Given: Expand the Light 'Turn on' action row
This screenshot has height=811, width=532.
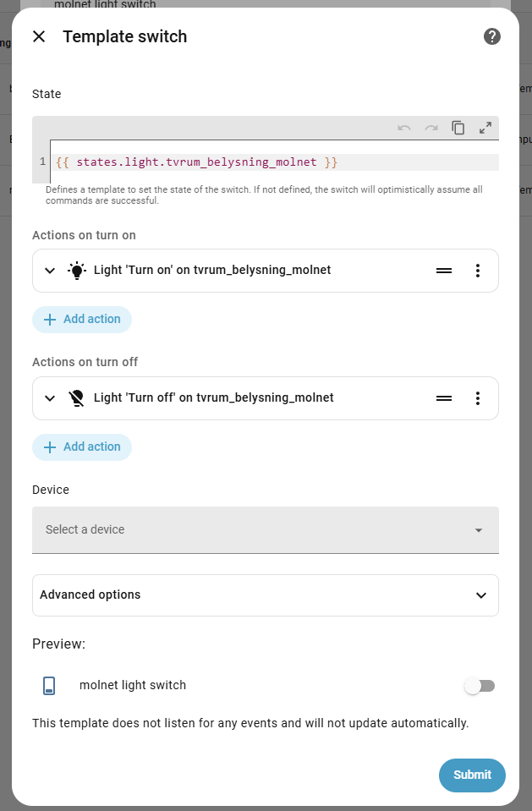Looking at the screenshot, I should pos(50,271).
